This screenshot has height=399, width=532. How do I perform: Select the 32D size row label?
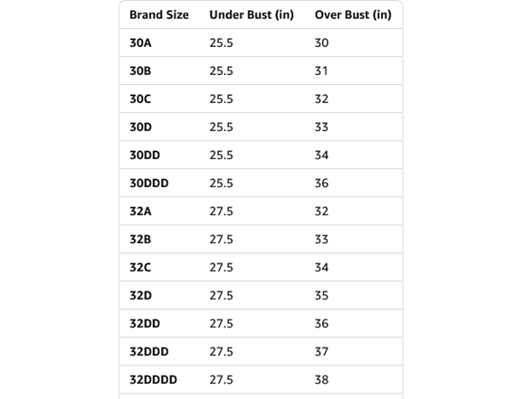(141, 296)
